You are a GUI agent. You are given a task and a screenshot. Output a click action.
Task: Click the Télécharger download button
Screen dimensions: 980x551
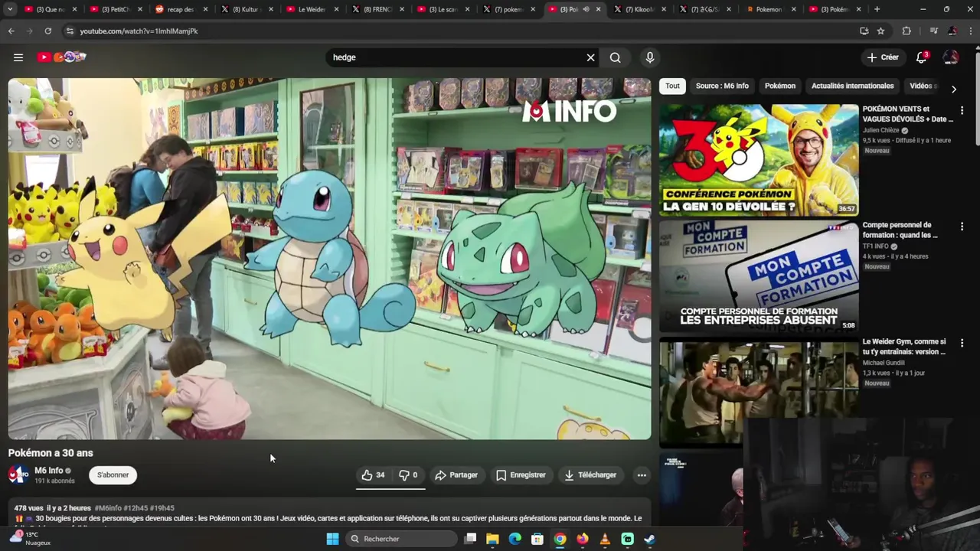click(x=590, y=475)
